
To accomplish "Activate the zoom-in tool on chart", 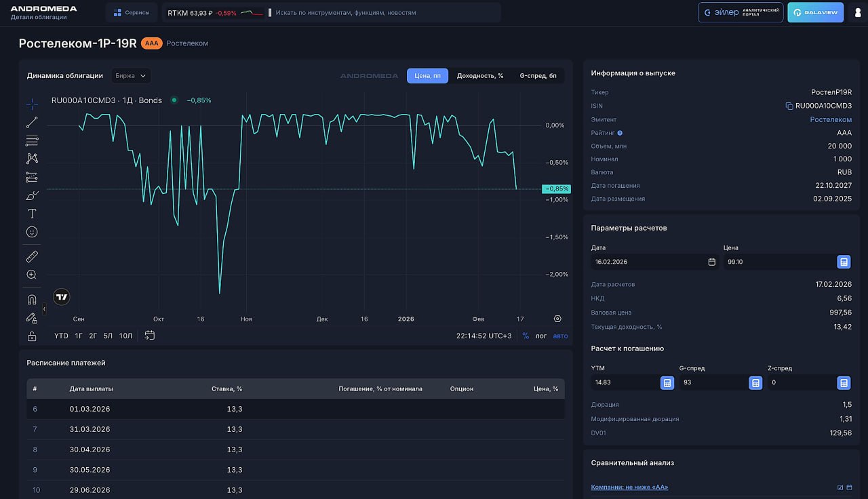I will point(32,275).
